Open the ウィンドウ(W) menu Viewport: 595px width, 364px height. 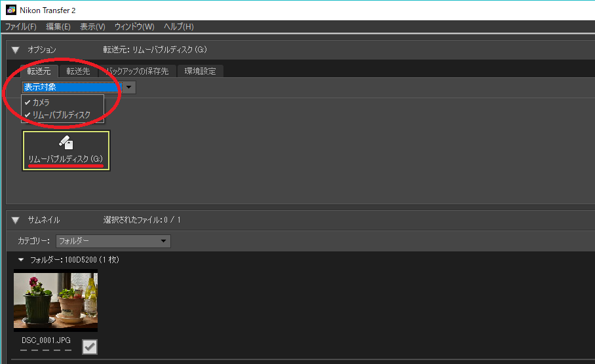coord(134,27)
